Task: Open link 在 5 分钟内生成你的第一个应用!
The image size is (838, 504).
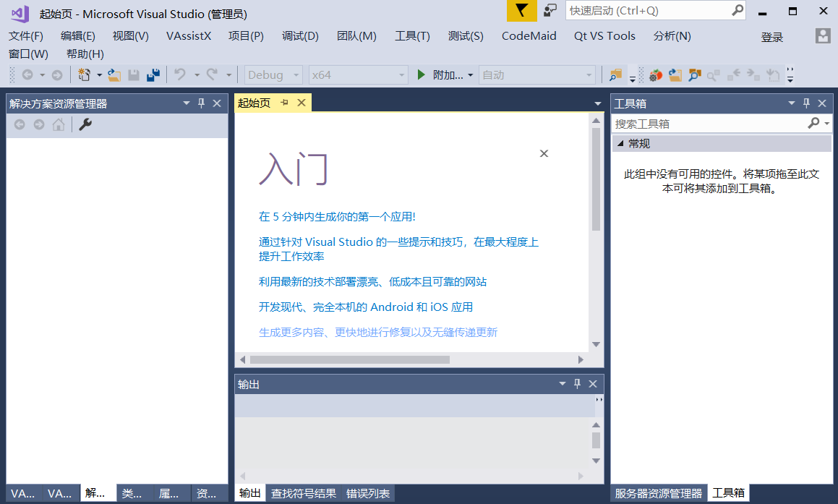Action: click(337, 216)
